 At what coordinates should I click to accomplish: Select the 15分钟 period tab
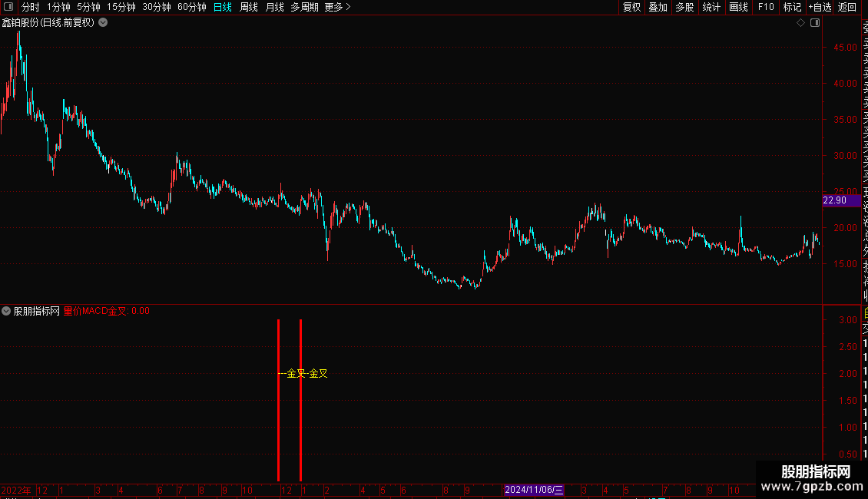pos(121,7)
